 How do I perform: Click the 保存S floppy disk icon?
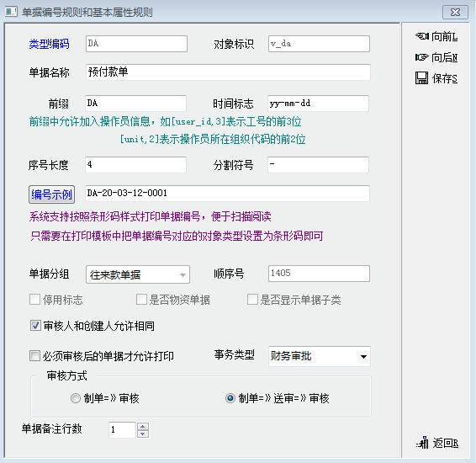coord(421,78)
